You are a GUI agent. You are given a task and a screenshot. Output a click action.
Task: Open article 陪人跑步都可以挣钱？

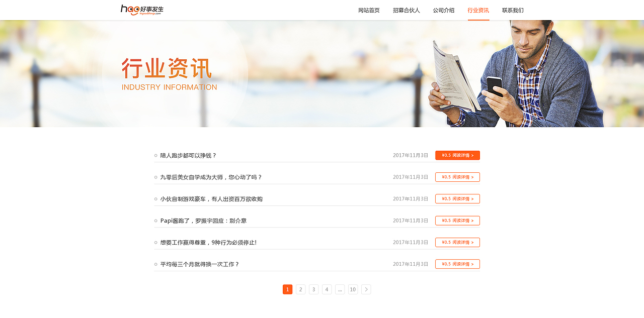[x=188, y=156]
